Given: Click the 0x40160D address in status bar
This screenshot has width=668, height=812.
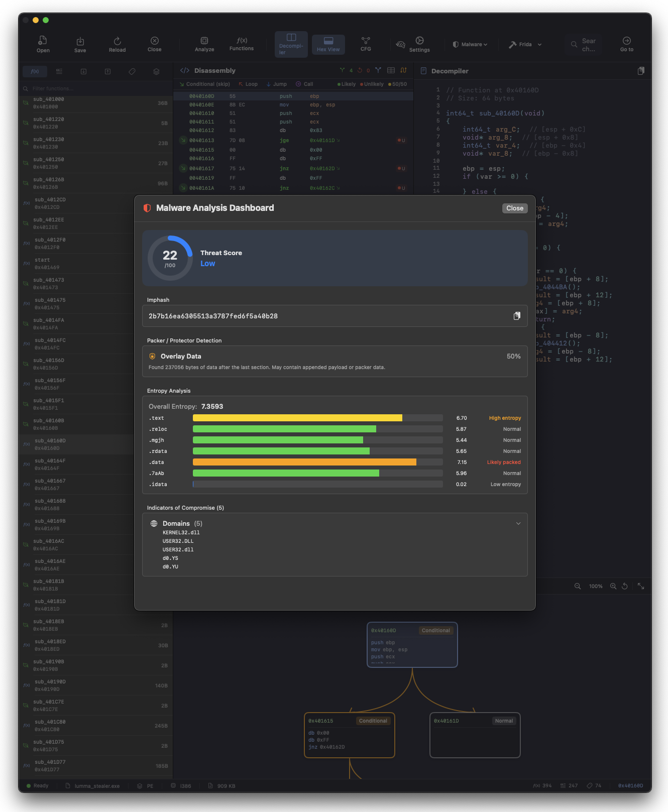Looking at the screenshot, I should [630, 786].
